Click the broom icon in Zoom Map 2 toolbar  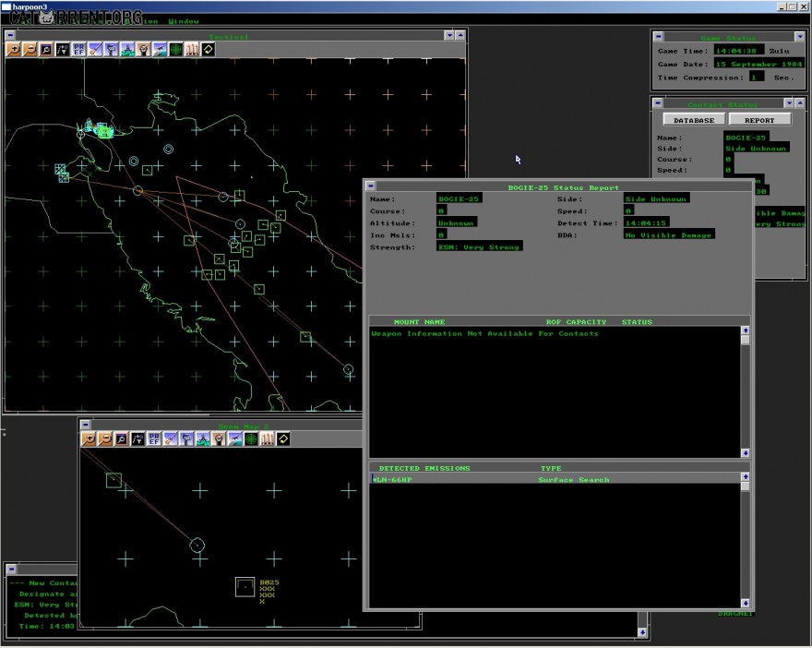click(x=171, y=438)
